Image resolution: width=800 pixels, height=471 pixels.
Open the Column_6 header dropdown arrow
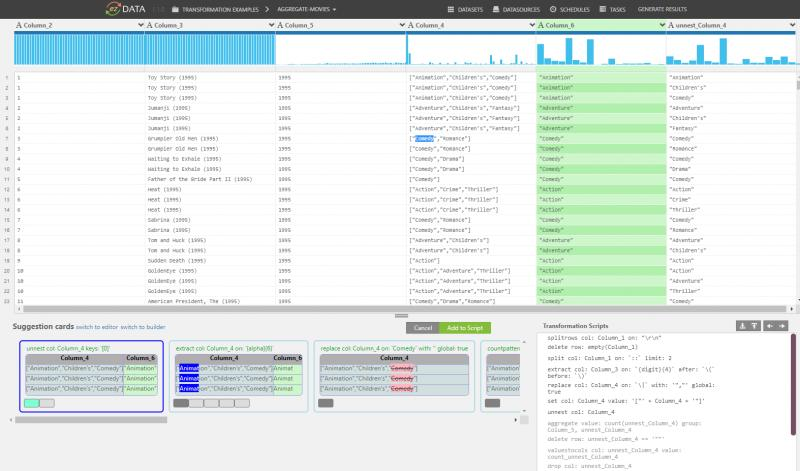(659, 23)
